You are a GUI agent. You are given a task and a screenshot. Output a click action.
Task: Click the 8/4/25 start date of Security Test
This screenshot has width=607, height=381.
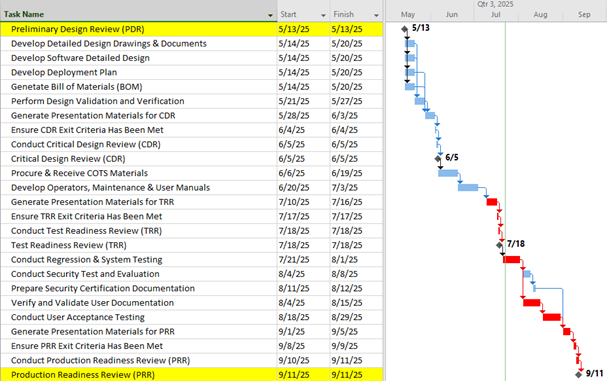coord(291,274)
